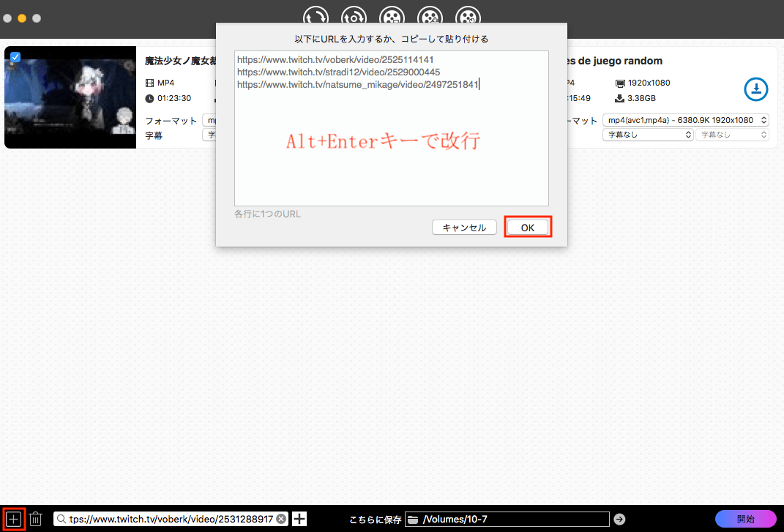Click the 'es de juego random' title

[x=614, y=61]
